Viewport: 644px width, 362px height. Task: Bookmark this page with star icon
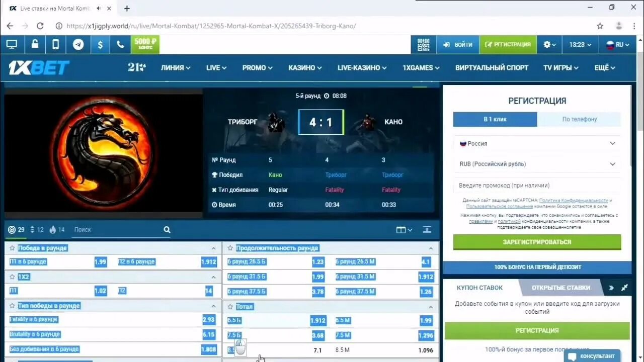[x=600, y=26]
